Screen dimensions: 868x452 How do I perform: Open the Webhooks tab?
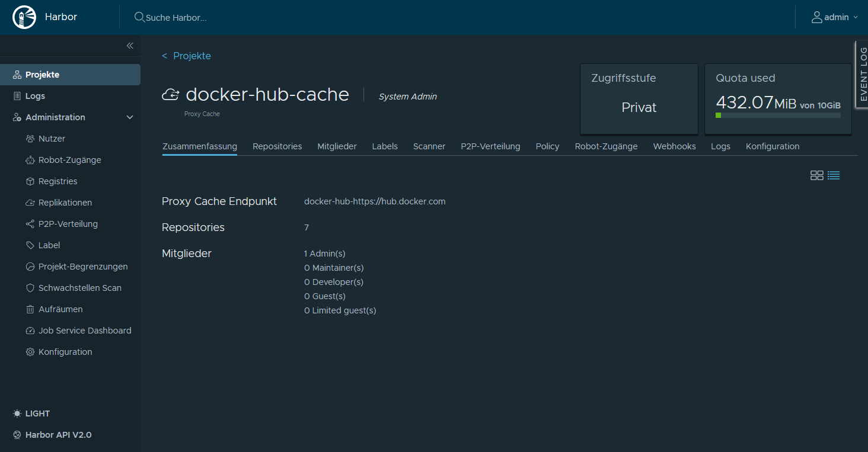click(x=674, y=146)
